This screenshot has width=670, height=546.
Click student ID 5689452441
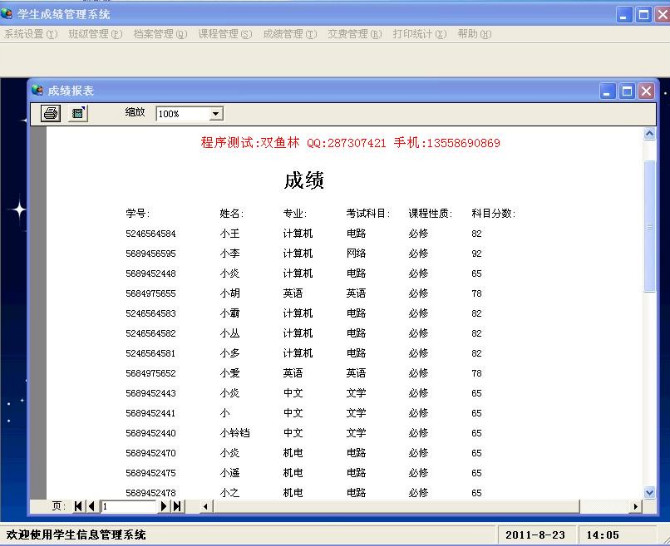(x=150, y=413)
